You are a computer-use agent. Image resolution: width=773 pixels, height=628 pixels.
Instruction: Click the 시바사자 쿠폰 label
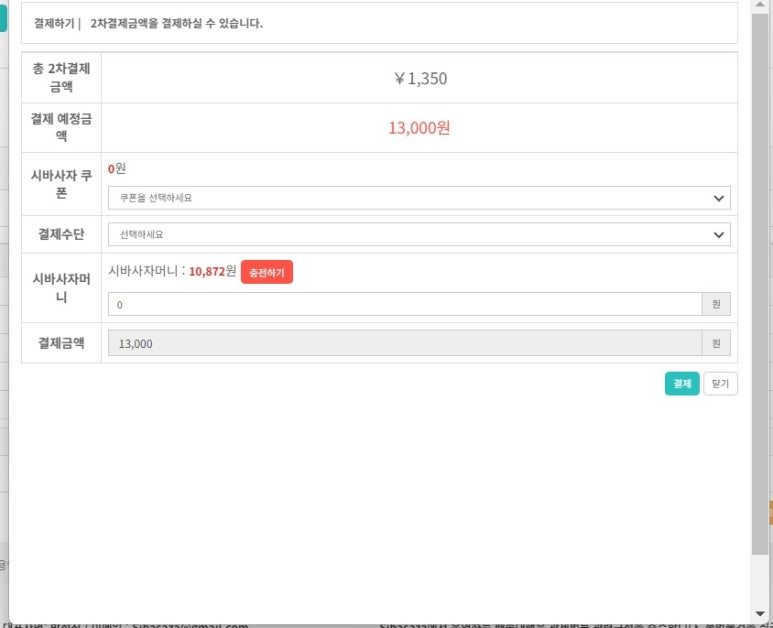(x=61, y=184)
